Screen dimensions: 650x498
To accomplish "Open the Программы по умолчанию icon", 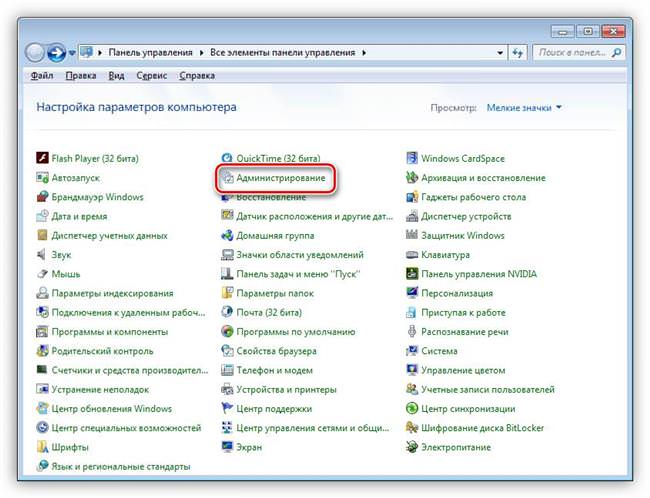I will click(x=227, y=331).
